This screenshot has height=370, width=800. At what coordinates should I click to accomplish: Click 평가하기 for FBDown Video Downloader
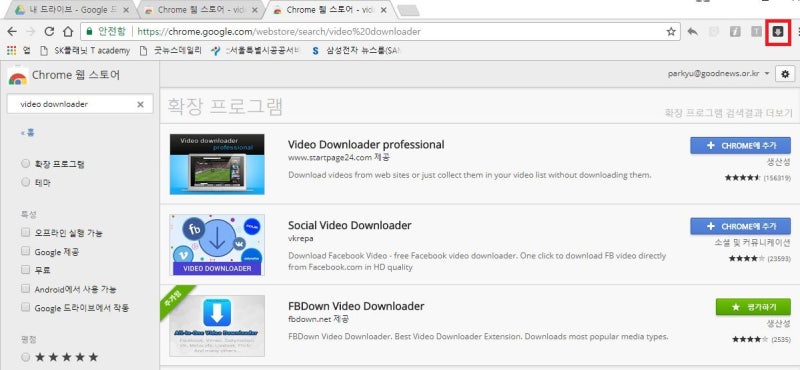point(754,307)
